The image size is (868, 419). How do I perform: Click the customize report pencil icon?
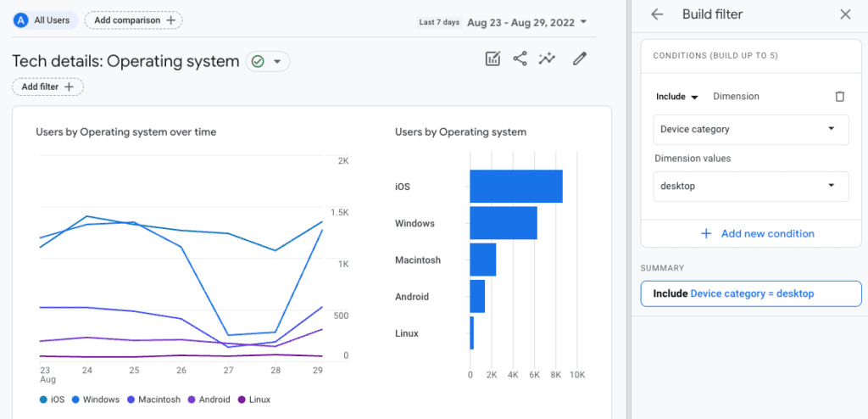(x=579, y=59)
